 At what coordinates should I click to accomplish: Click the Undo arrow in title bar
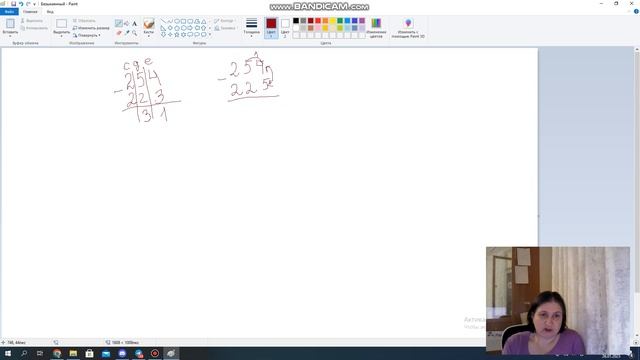pyautogui.click(x=21, y=4)
